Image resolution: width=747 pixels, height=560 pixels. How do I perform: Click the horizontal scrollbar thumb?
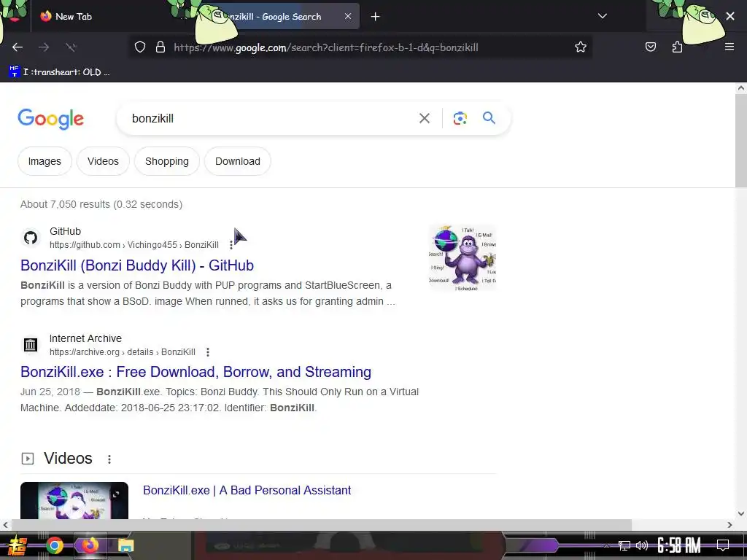click(322, 525)
